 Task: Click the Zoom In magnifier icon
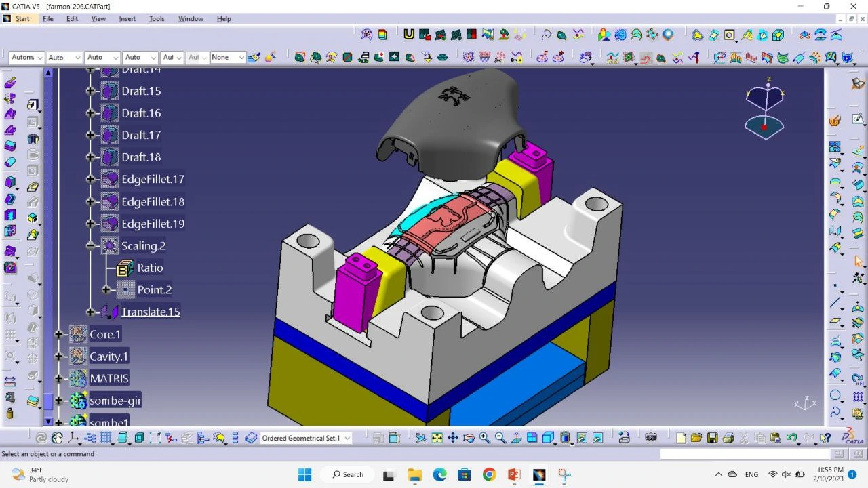pyautogui.click(x=484, y=438)
